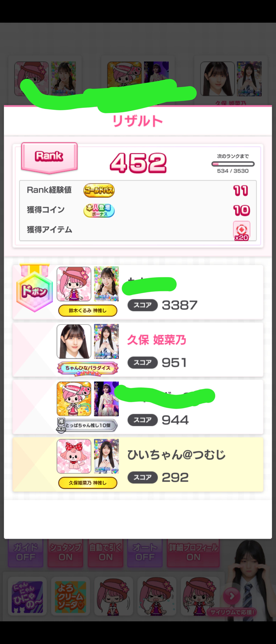276x644 pixels.
Task: Toggle シュタンプ ON setting
Action: [65, 553]
